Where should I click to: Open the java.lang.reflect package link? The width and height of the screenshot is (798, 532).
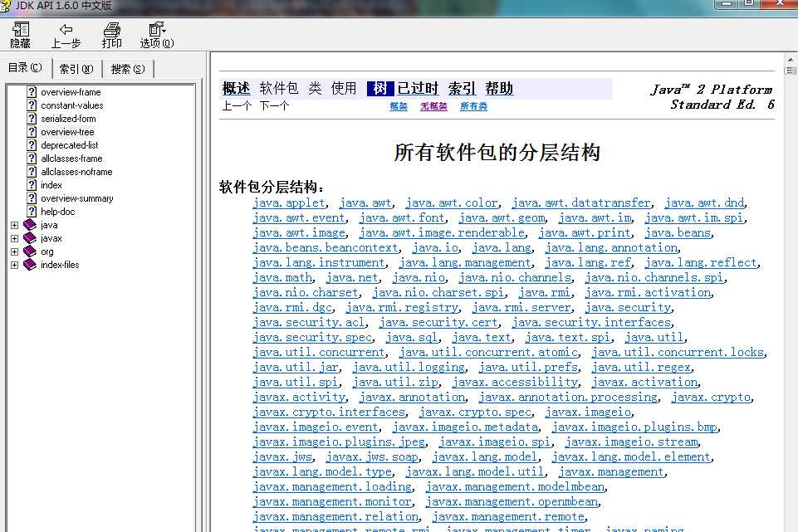pos(701,263)
